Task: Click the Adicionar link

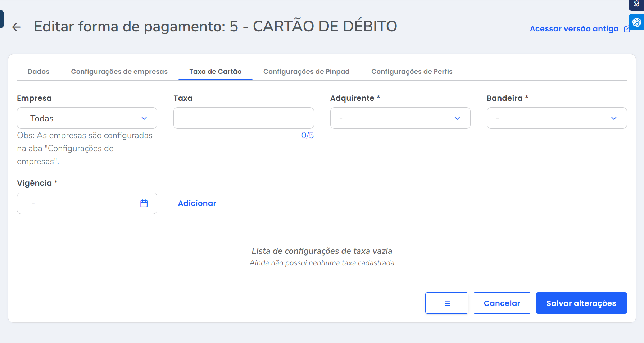Action: [x=197, y=203]
